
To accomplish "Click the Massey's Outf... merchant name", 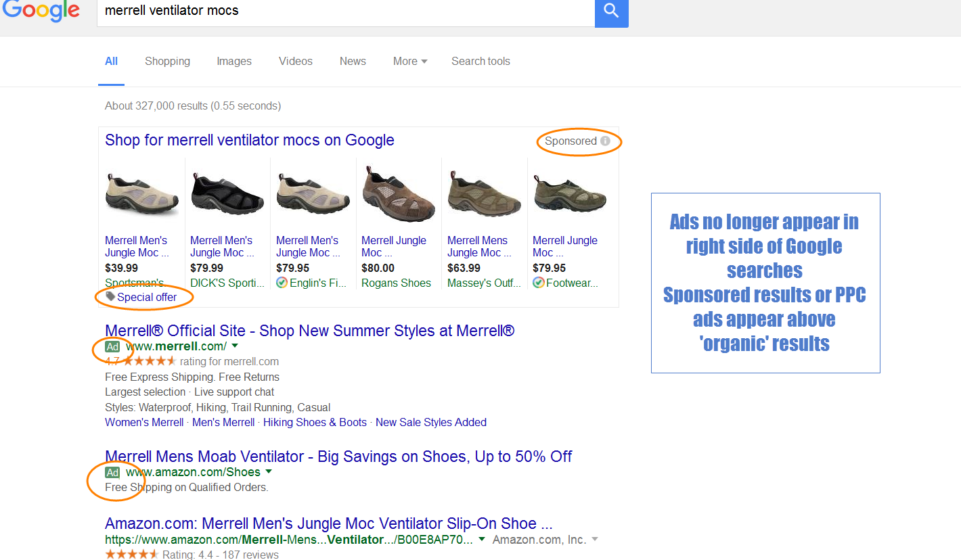I will click(x=485, y=283).
